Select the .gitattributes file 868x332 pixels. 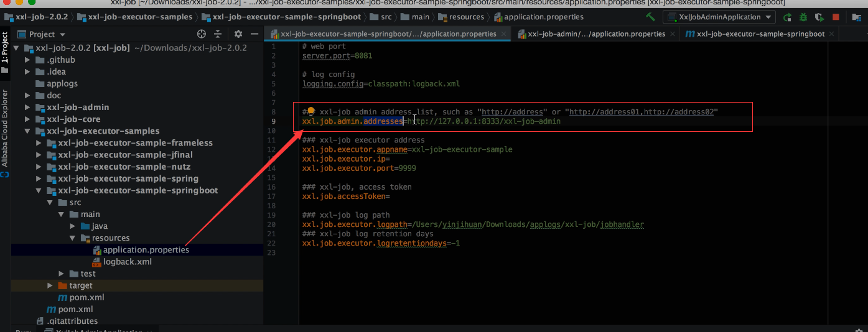[72, 321]
